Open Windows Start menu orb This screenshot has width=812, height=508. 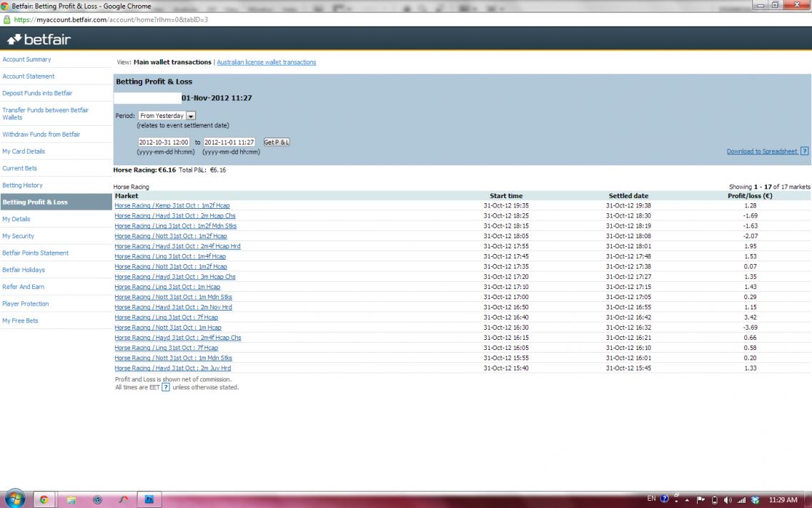14,499
